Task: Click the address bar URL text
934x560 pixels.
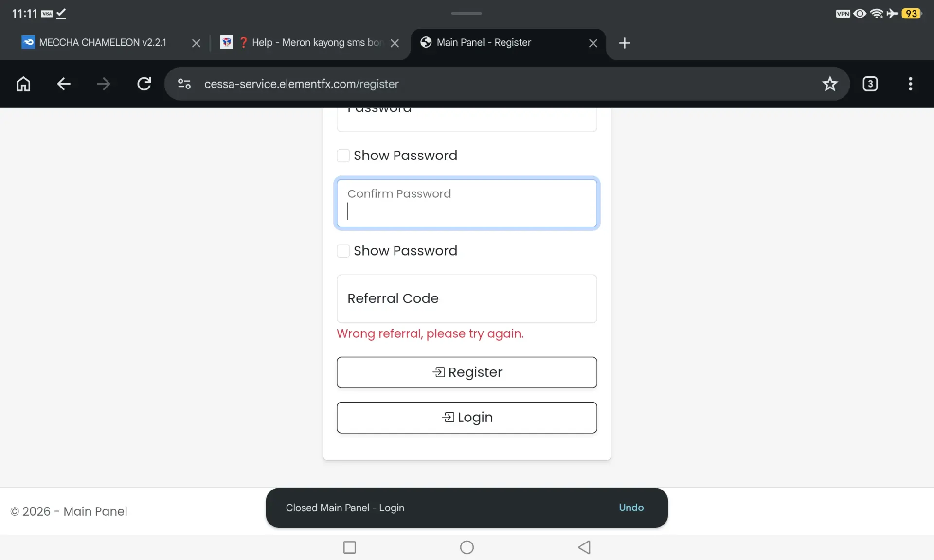Action: (301, 84)
